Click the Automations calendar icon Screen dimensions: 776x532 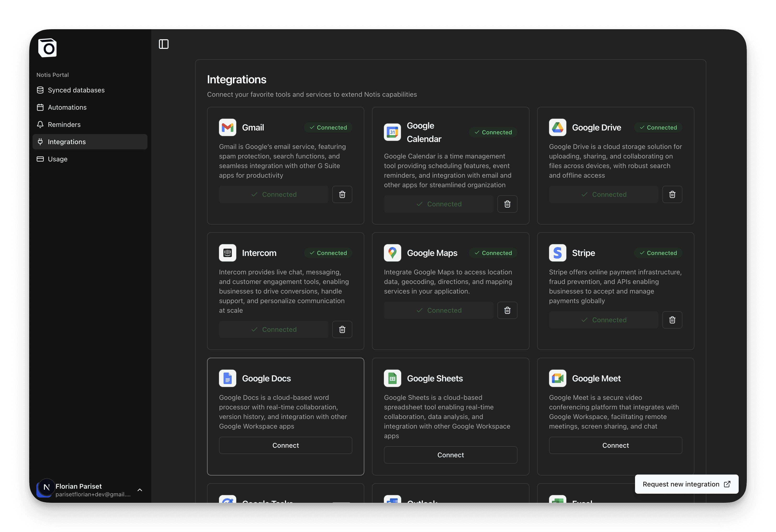coord(40,107)
